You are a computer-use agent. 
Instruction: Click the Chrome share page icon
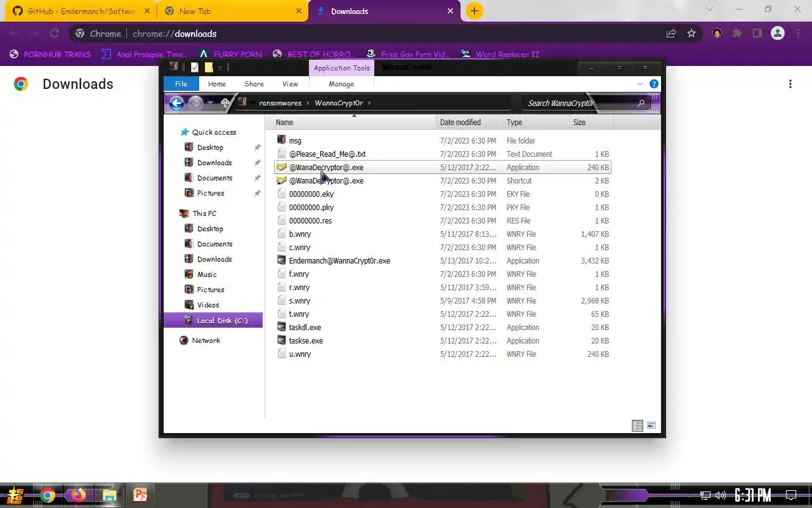[x=671, y=34]
